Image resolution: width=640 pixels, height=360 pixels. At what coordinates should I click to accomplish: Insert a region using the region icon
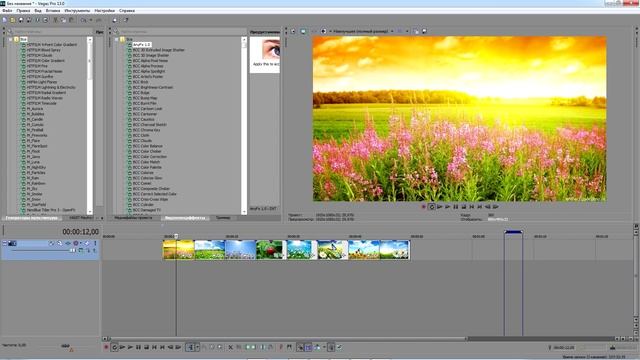click(x=289, y=347)
